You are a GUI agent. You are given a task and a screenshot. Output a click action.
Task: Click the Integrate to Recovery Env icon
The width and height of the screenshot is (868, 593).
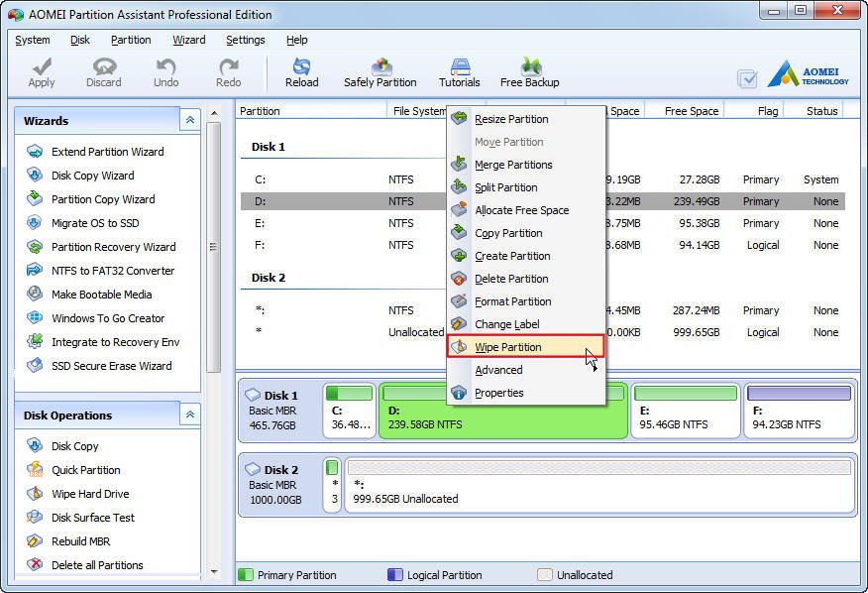click(x=35, y=341)
